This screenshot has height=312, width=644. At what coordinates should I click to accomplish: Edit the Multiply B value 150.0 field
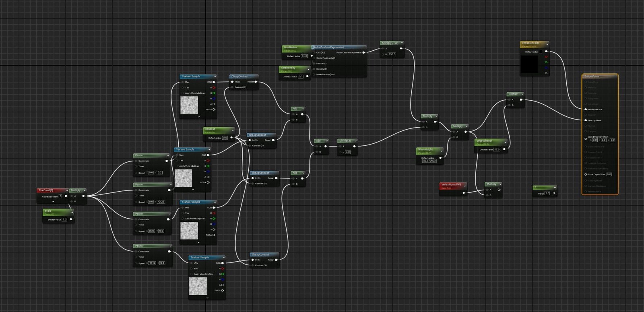pyautogui.click(x=392, y=54)
